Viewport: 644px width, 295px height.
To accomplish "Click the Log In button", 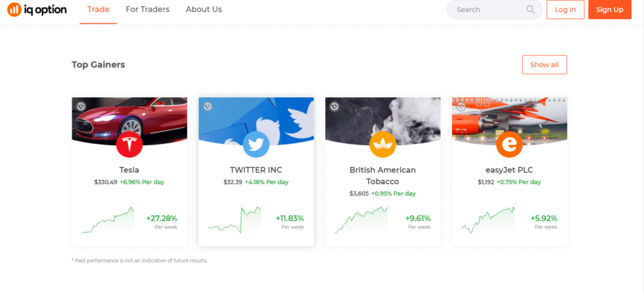I will pos(565,9).
